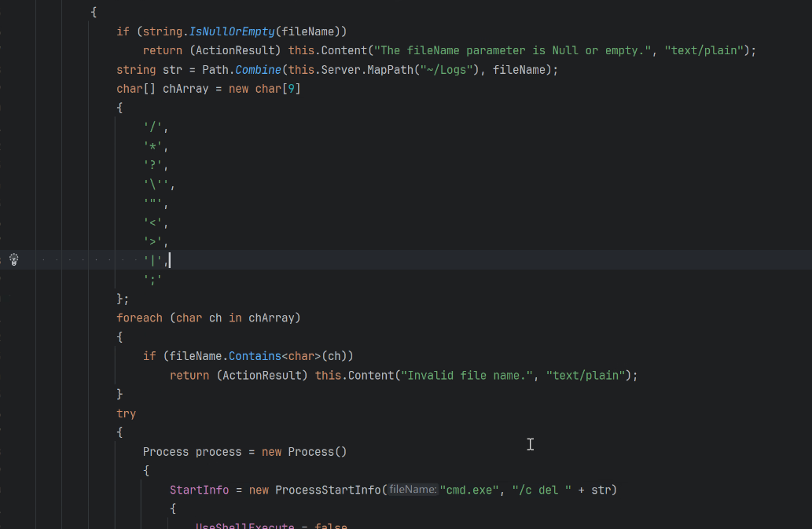This screenshot has height=529, width=812.
Task: Click the '?' character literal
Action: pyautogui.click(x=152, y=166)
